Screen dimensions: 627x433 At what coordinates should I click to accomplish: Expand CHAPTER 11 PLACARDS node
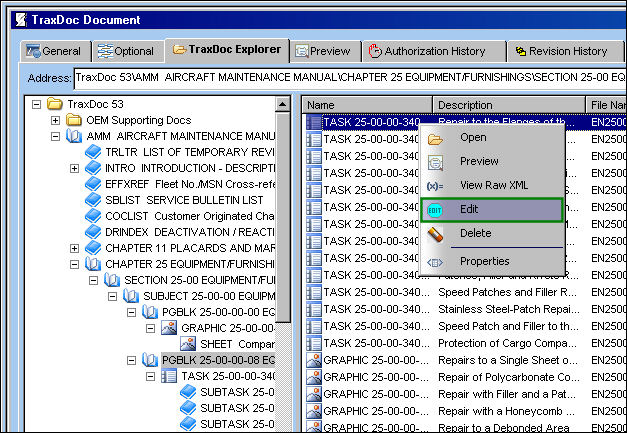74,248
